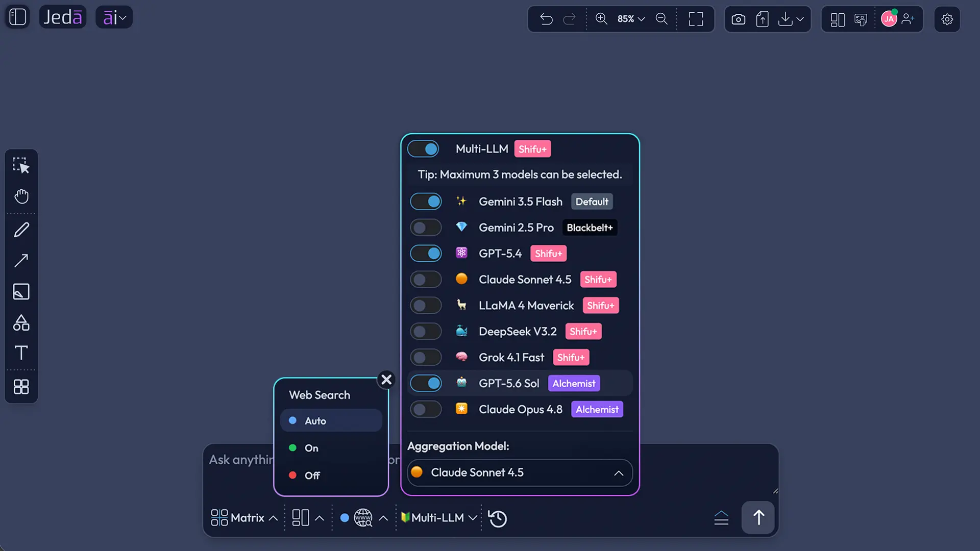Open the Aggregation Model dropdown
Image resolution: width=980 pixels, height=551 pixels.
coord(520,473)
